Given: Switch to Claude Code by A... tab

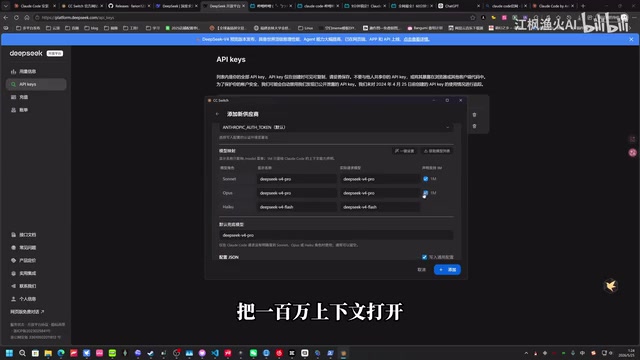Looking at the screenshot, I should pyautogui.click(x=554, y=6).
